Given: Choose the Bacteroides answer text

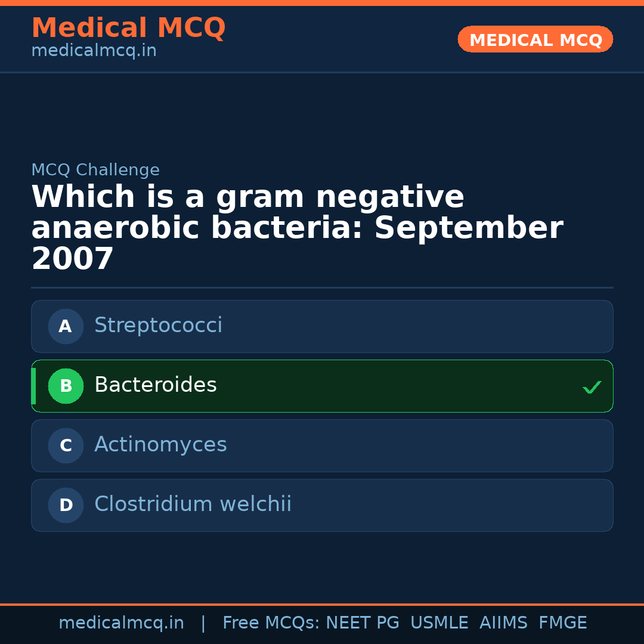Looking at the screenshot, I should 155,385.
